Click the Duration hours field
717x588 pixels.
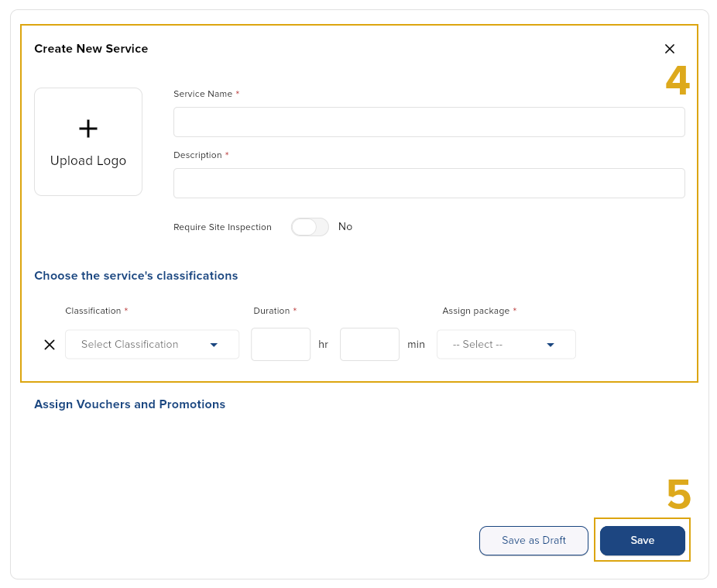pos(281,345)
